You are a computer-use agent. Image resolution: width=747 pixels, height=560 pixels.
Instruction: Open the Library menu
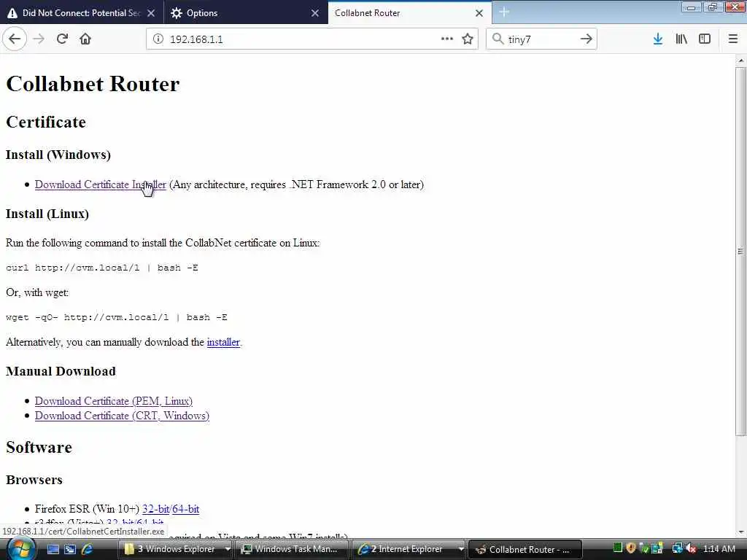(x=681, y=39)
